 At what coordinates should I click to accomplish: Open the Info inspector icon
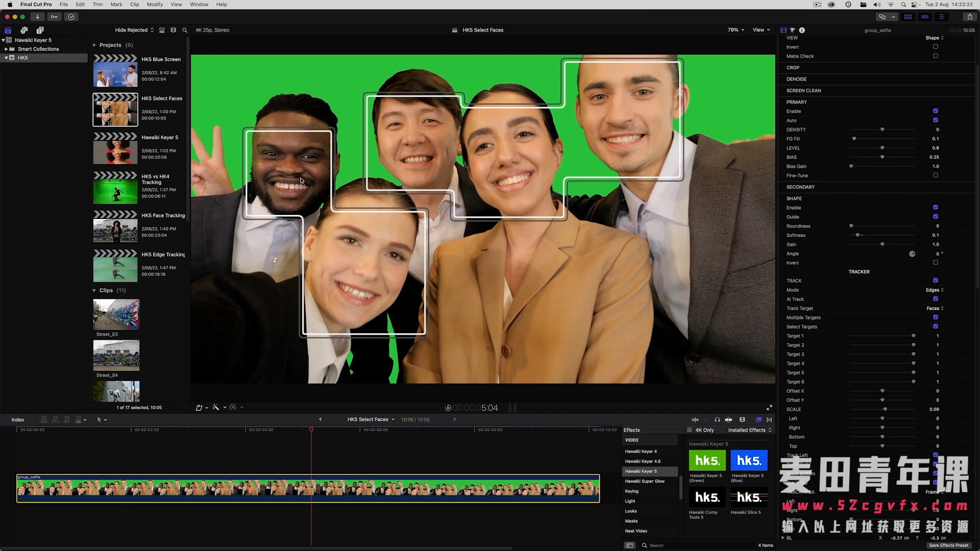pos(802,30)
